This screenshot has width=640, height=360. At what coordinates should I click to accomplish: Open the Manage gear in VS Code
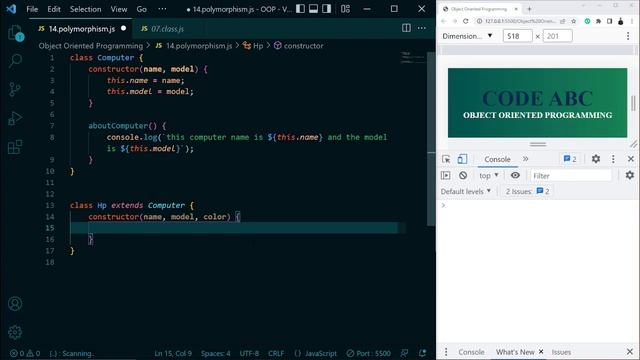click(x=15, y=332)
